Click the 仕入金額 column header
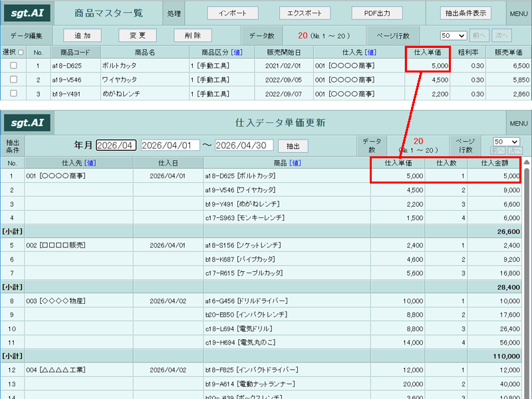The height and width of the screenshot is (399, 532). pos(494,163)
